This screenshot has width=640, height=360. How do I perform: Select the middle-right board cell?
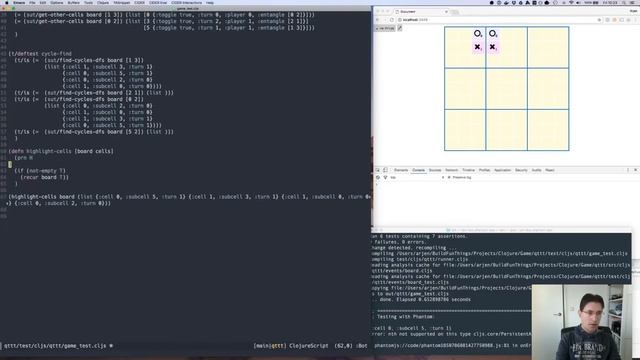(548, 89)
